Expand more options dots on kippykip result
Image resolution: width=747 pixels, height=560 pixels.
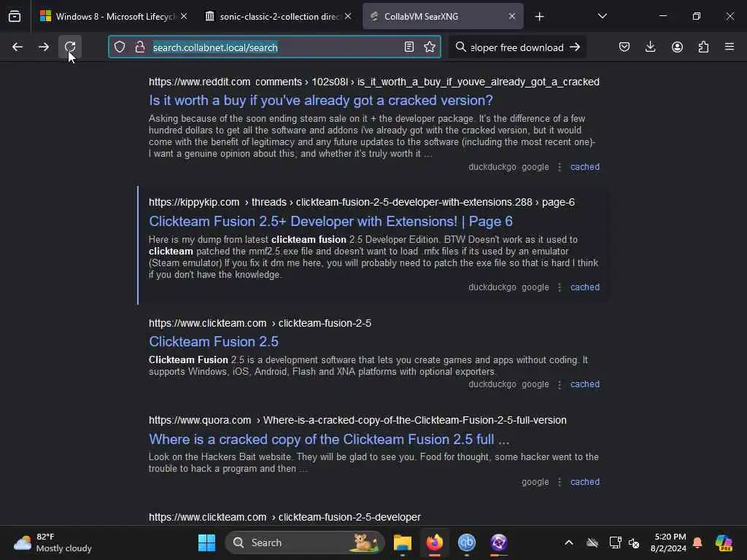560,287
